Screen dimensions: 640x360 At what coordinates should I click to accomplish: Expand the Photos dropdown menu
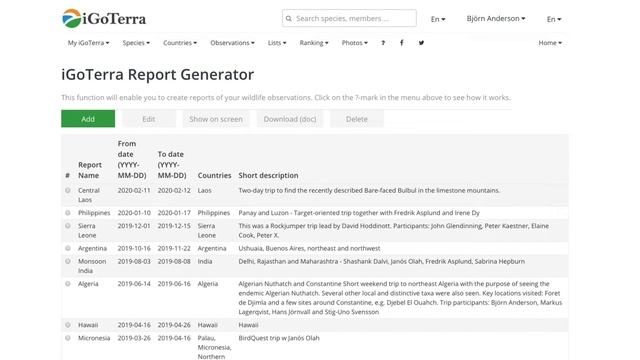tap(355, 43)
